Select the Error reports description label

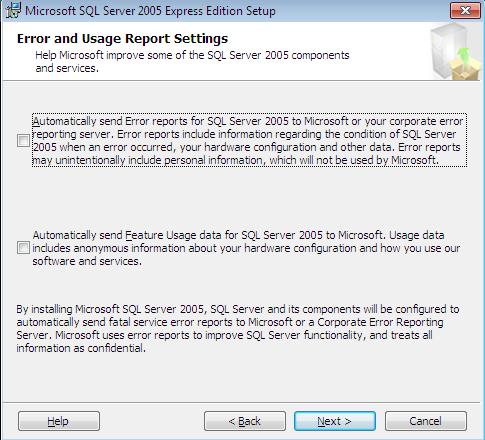249,140
